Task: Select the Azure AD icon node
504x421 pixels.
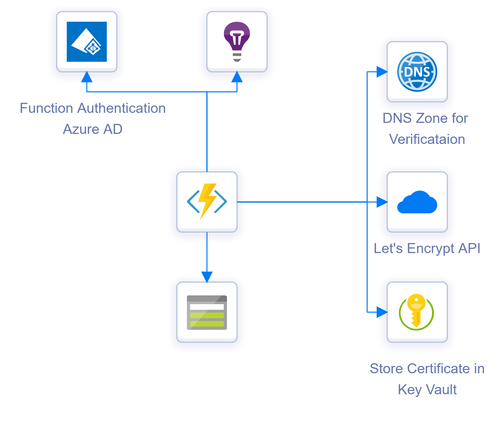Action: pyautogui.click(x=87, y=42)
